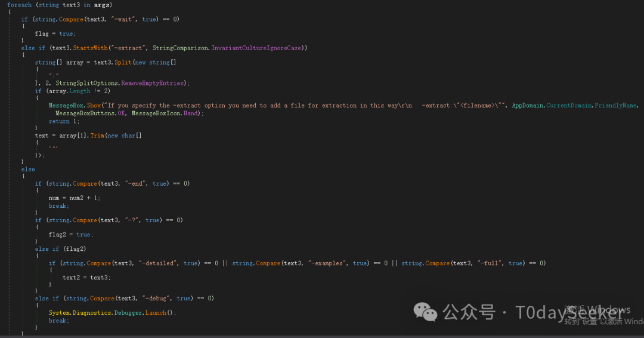This screenshot has height=338, width=644.
Task: Click the MessageBoxButtons type name
Action: [x=85, y=113]
